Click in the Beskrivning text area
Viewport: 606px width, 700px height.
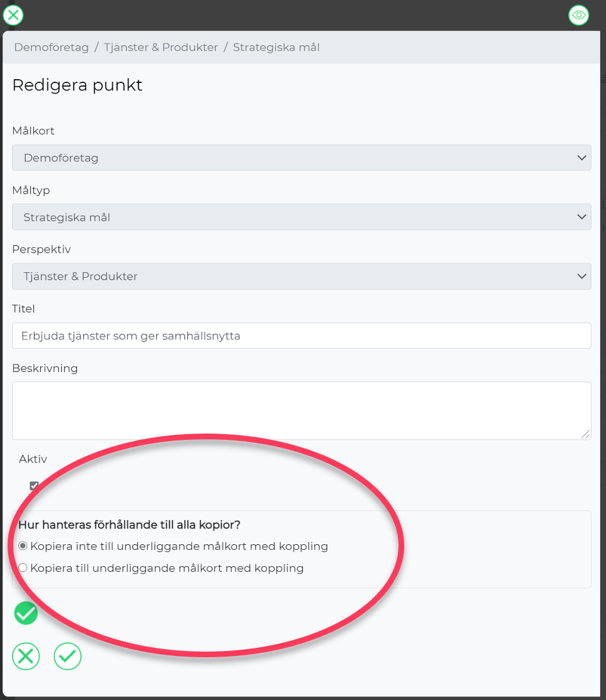click(302, 411)
